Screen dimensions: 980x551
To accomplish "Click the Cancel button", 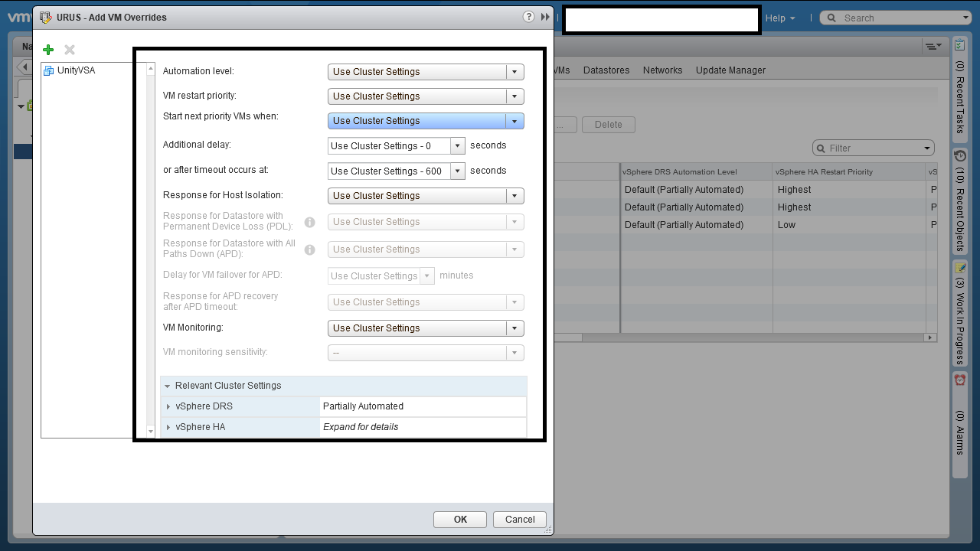I will [x=519, y=520].
